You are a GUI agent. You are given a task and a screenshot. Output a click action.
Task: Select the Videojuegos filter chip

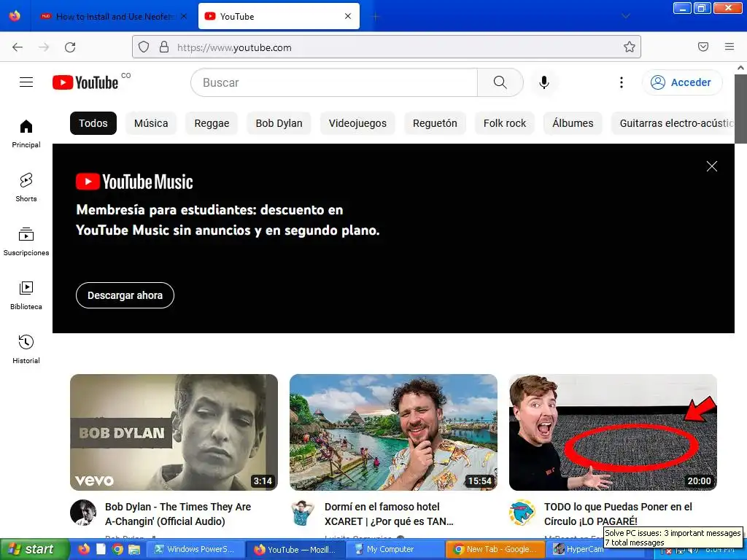tap(357, 123)
